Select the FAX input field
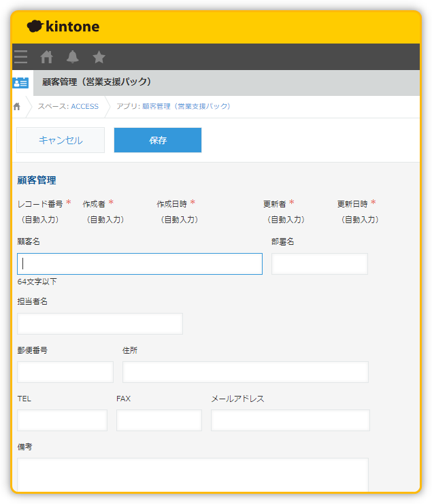Screen dimensions: 432x504 click(159, 420)
